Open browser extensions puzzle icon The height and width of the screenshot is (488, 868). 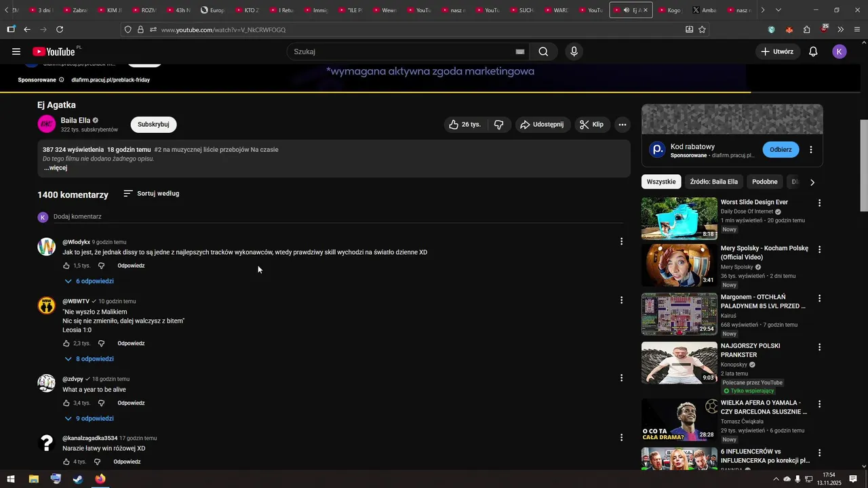click(806, 30)
